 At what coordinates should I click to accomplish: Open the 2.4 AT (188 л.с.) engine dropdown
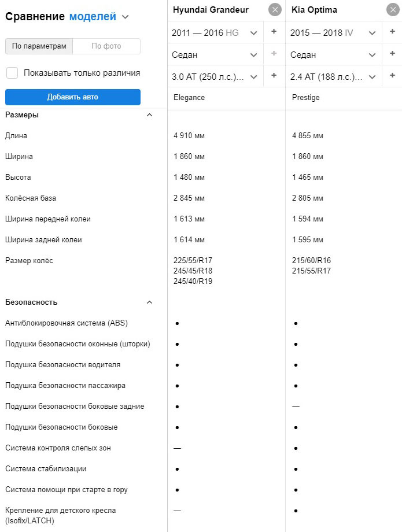pos(334,77)
